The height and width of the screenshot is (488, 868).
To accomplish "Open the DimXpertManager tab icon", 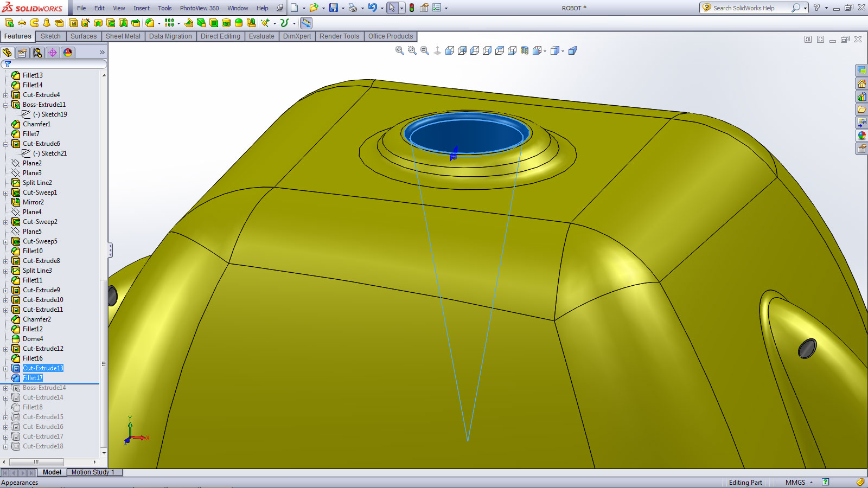I will point(52,53).
